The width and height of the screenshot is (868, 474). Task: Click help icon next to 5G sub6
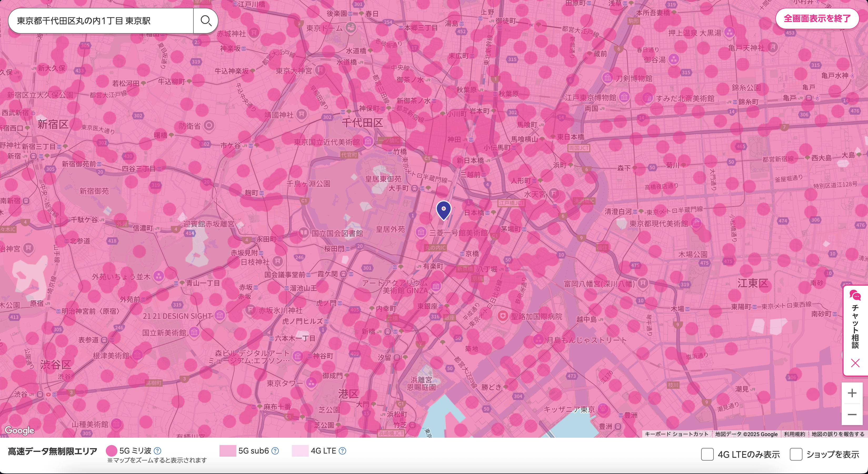[275, 451]
